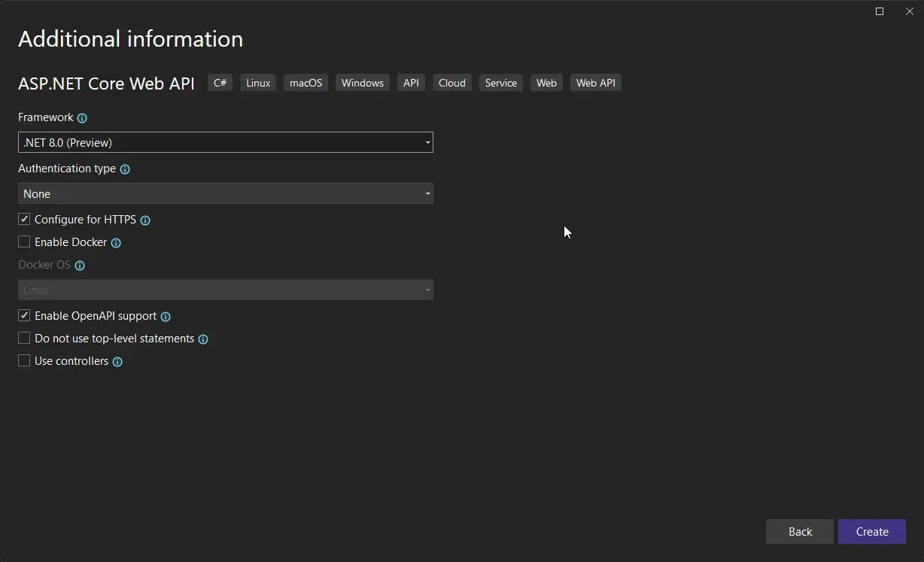Click the Enable OpenAPI support info icon
924x562 pixels.
(165, 315)
